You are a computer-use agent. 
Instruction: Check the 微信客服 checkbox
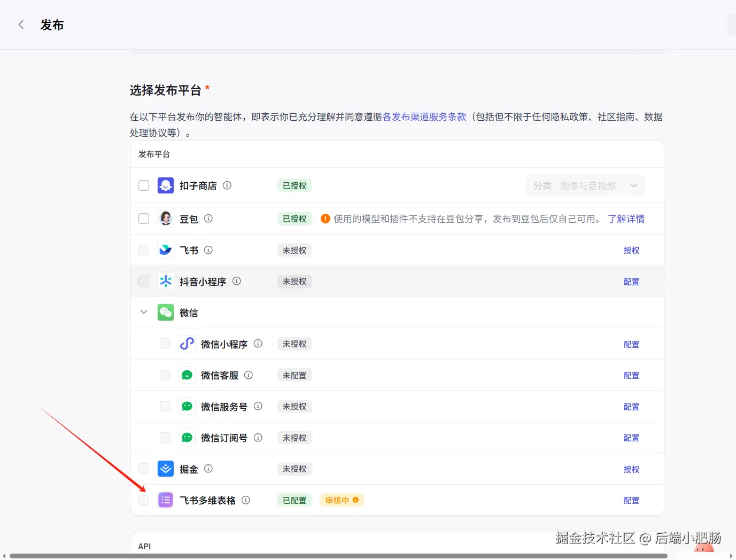165,375
